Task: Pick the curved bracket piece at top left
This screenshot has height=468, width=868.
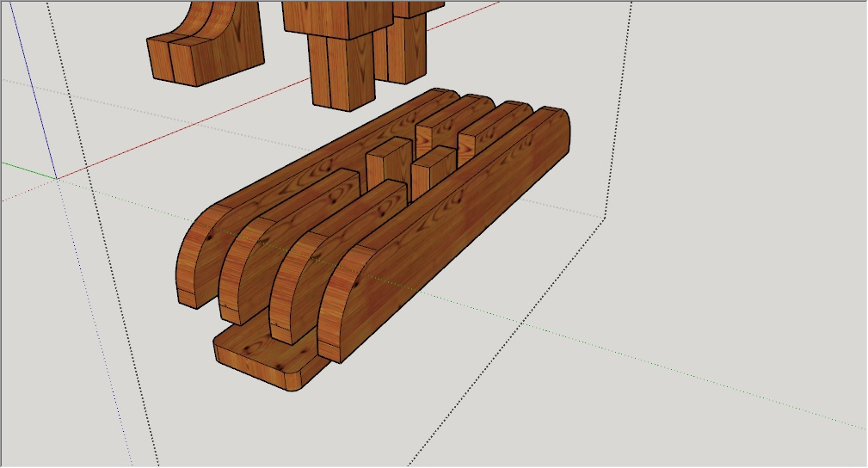Action: point(206,45)
